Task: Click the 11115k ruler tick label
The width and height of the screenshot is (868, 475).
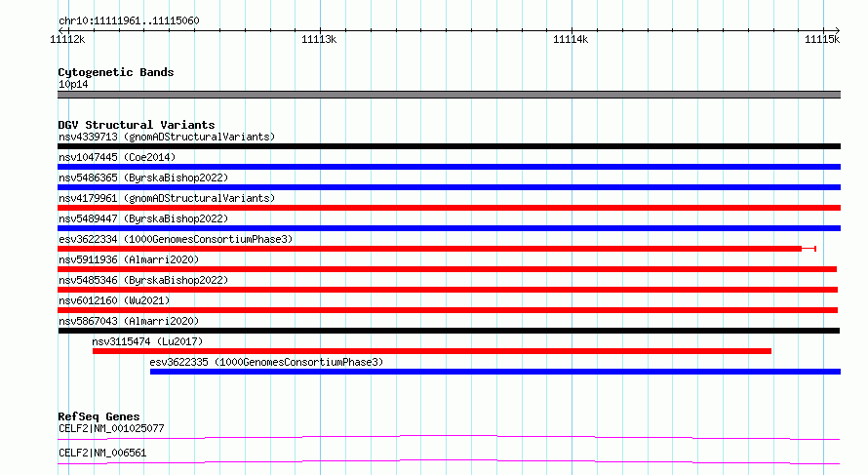Action: click(x=822, y=39)
